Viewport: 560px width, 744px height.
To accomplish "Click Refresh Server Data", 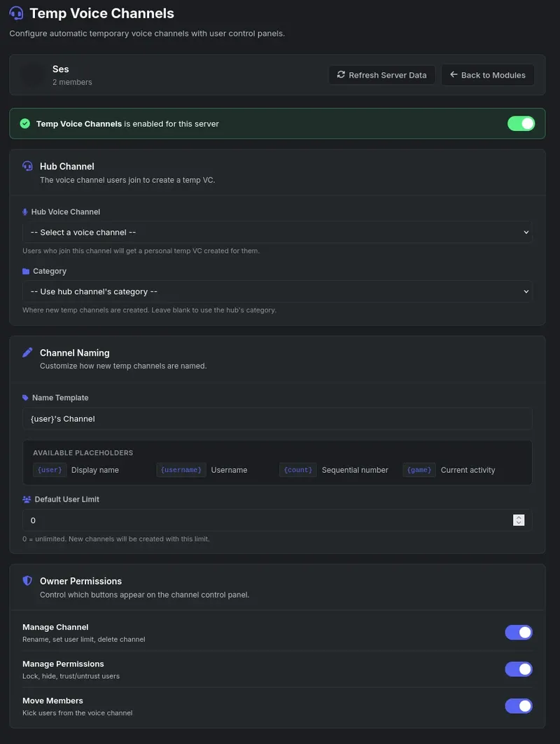I will 381,75.
